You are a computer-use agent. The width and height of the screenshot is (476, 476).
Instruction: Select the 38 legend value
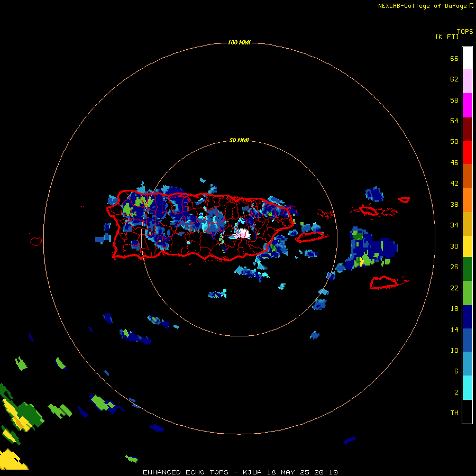click(x=454, y=205)
